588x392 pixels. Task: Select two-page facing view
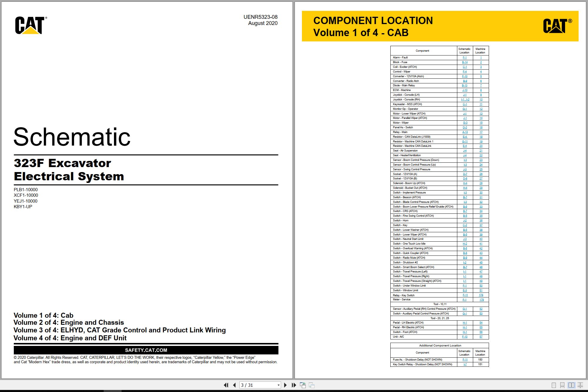click(x=571, y=385)
